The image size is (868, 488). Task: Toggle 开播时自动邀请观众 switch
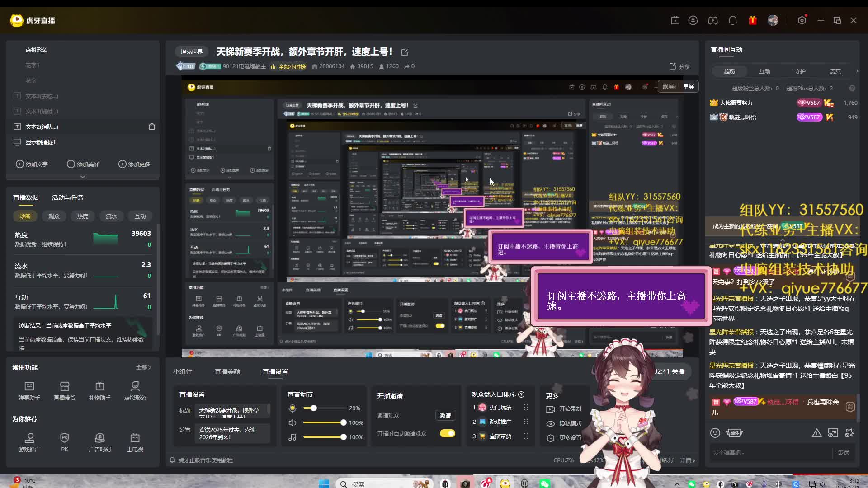pyautogui.click(x=447, y=433)
